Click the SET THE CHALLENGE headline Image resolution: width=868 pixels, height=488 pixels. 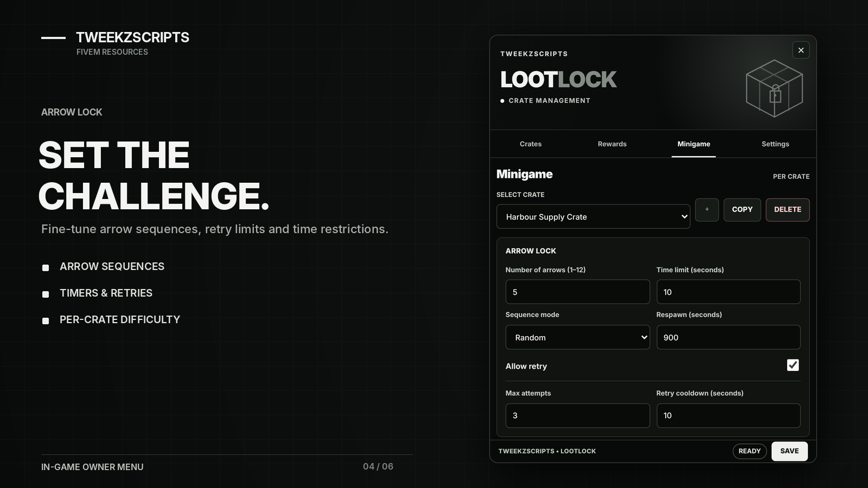(x=154, y=175)
